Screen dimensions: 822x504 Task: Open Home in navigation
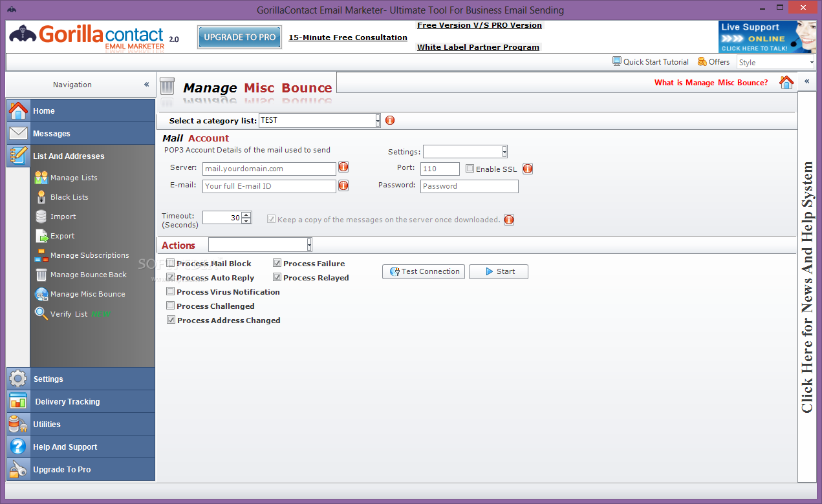point(81,110)
